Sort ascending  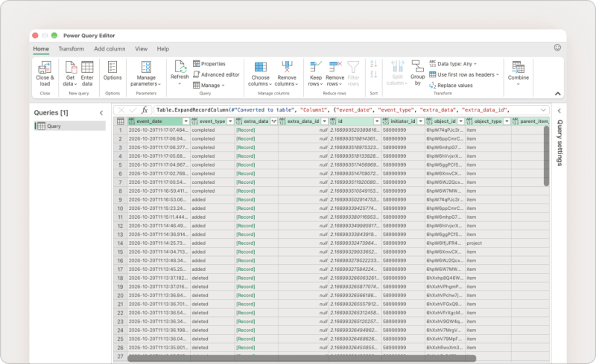click(x=374, y=64)
